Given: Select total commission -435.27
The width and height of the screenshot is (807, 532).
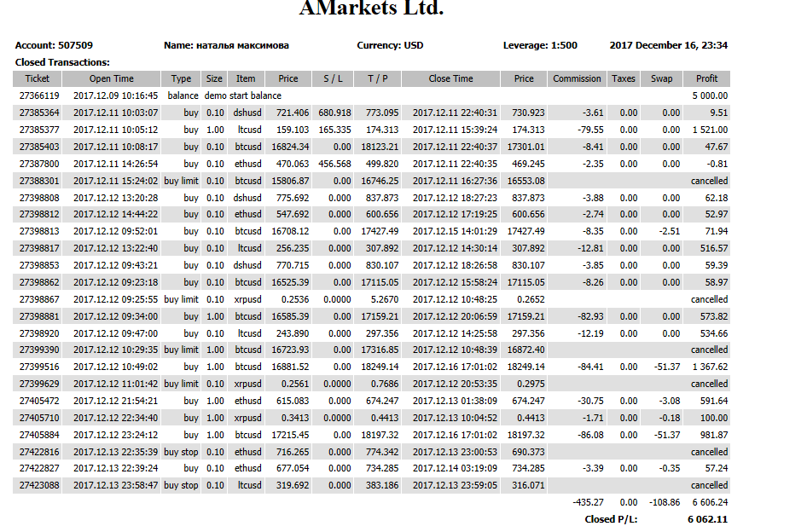Looking at the screenshot, I should click(589, 502).
